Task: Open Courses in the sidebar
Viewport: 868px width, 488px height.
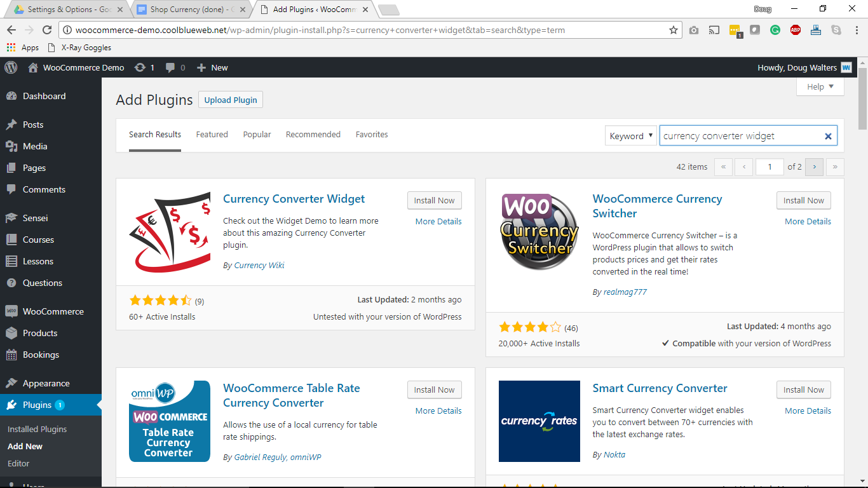Action: click(38, 240)
